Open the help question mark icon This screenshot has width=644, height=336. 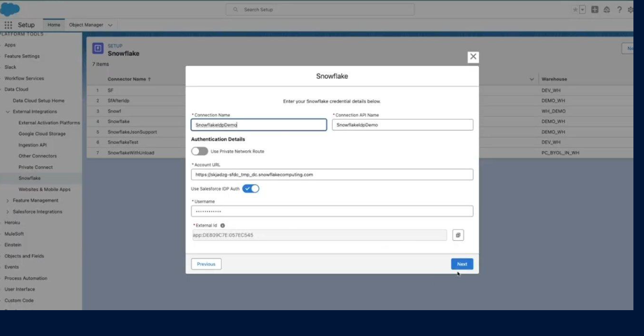[619, 9]
